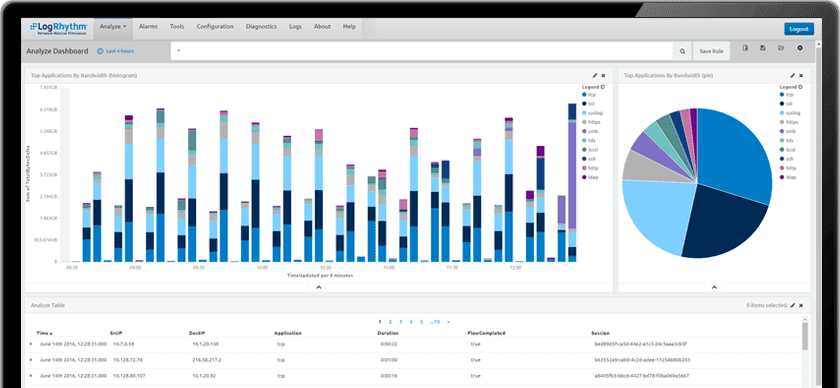Image resolution: width=840 pixels, height=388 pixels.
Task: Open dashboard settings gear icon
Action: coord(800,48)
